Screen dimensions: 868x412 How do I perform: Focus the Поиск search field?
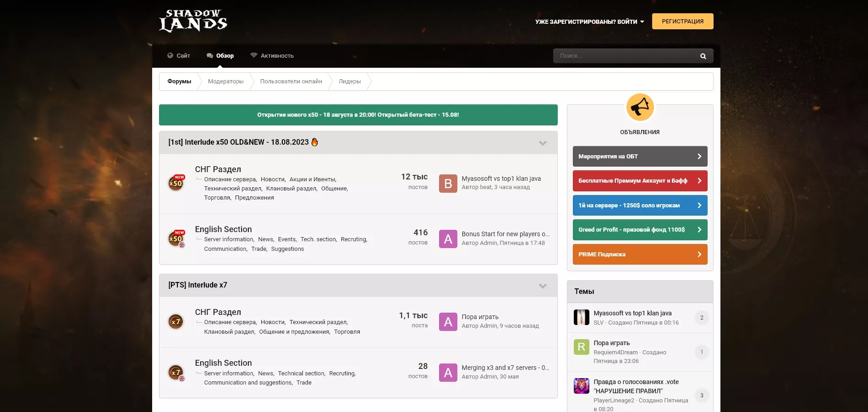point(623,56)
